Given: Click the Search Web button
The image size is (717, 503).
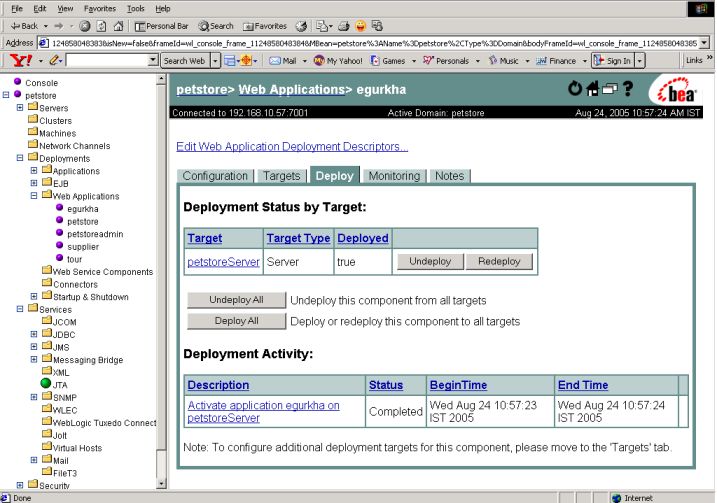Looking at the screenshot, I should (x=184, y=60).
